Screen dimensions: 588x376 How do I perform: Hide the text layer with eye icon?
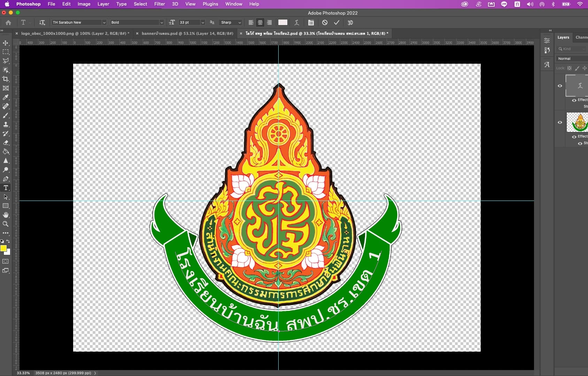coord(560,86)
